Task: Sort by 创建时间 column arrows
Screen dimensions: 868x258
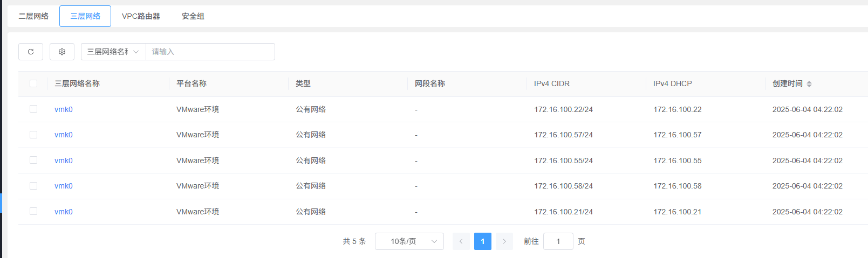Action: pyautogui.click(x=809, y=83)
